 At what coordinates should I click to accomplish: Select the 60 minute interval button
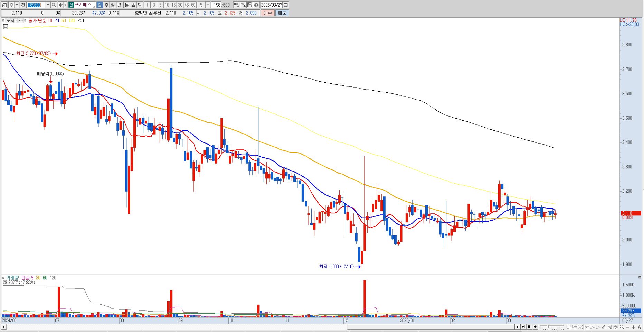pyautogui.click(x=193, y=5)
